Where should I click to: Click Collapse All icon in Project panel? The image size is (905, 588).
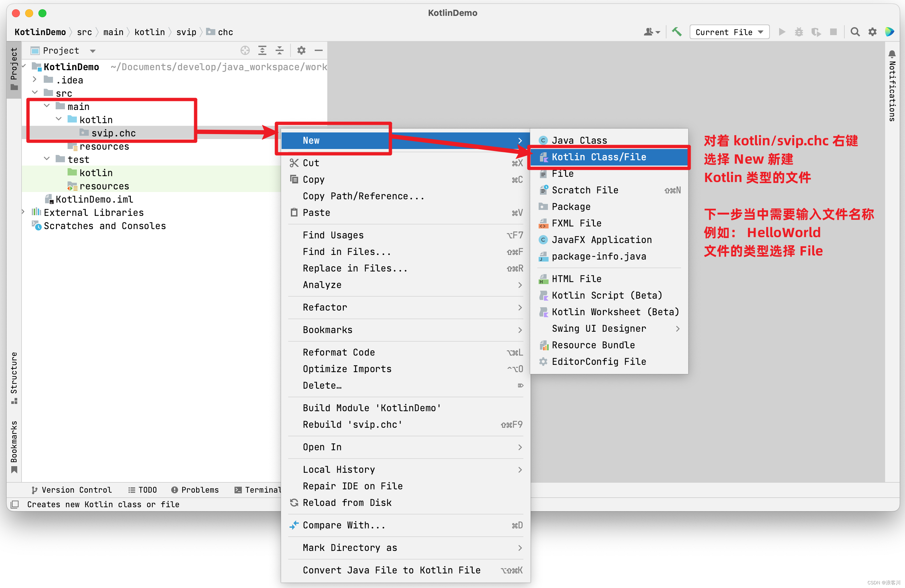pos(280,50)
